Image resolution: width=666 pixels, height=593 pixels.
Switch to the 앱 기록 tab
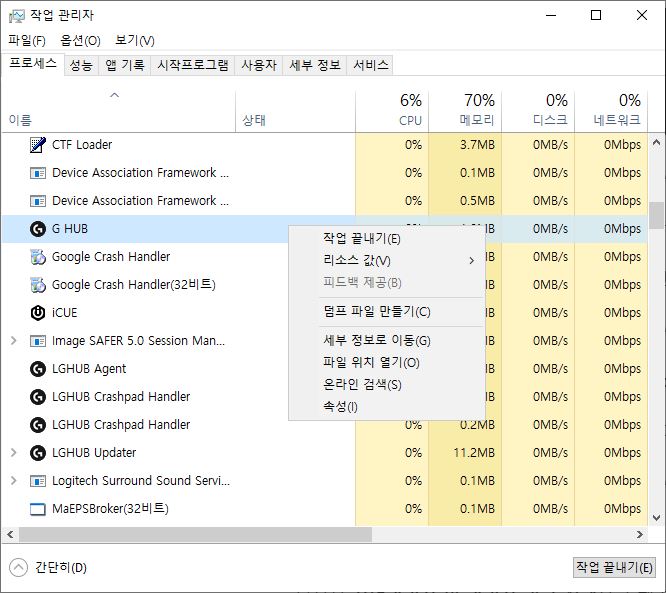coord(125,65)
